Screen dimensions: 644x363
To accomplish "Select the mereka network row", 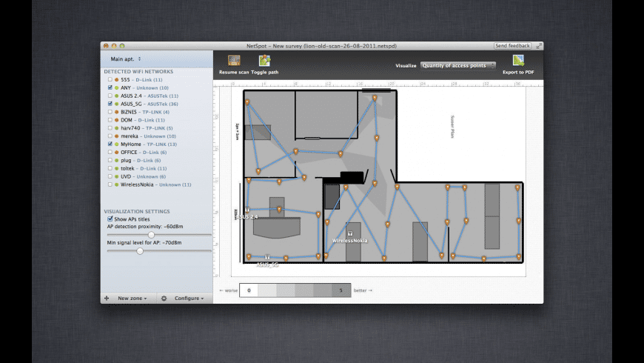I will click(x=157, y=136).
